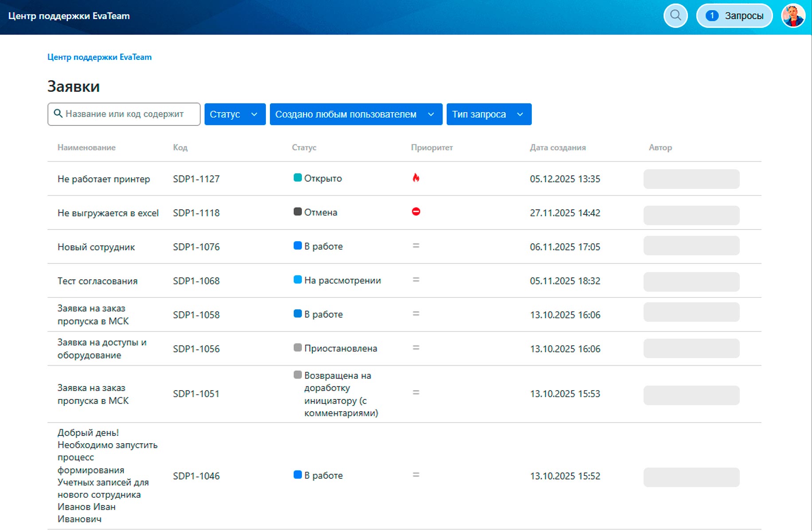Follow the Центр поддержки EvaTeam breadcrumb link
This screenshot has height=531, width=812.
click(99, 57)
